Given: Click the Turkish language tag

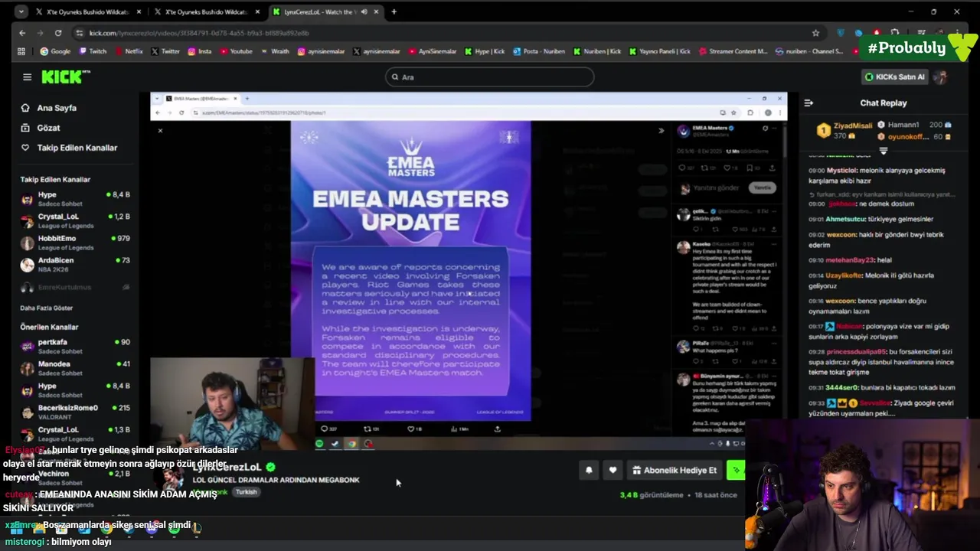Looking at the screenshot, I should pos(246,492).
